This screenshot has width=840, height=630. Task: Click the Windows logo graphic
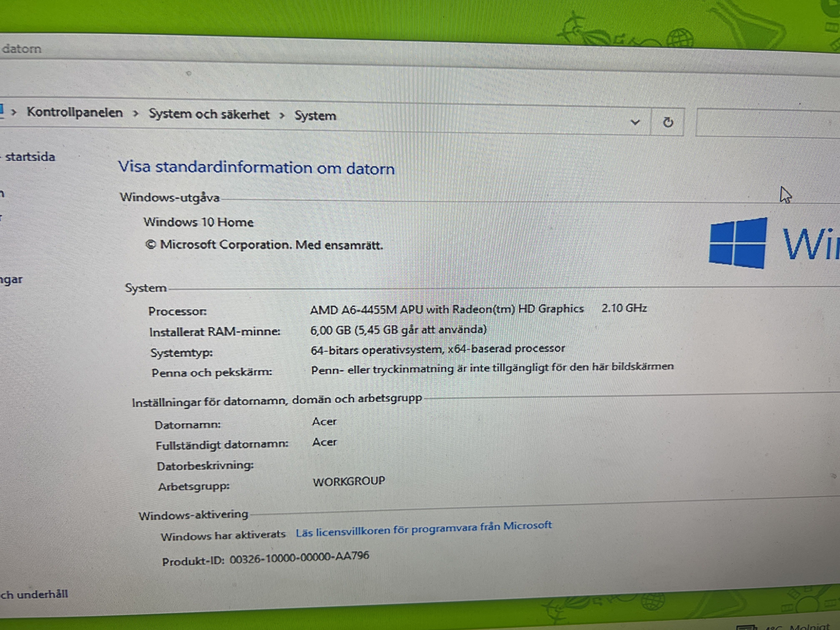738,243
